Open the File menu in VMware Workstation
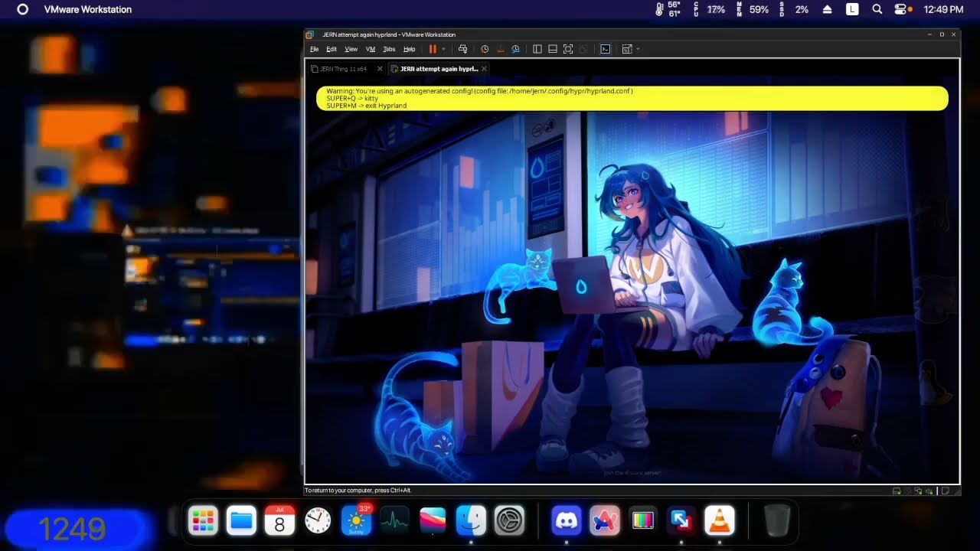The width and height of the screenshot is (980, 551). [x=314, y=49]
